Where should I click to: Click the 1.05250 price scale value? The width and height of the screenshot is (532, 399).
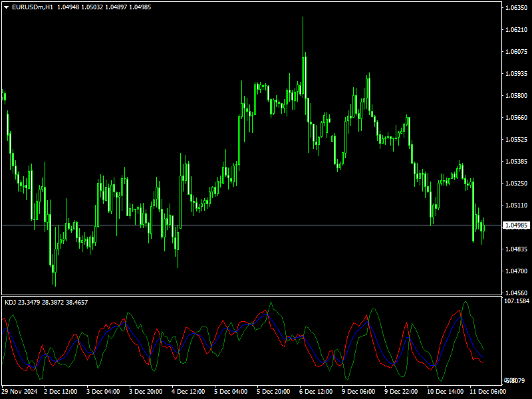tap(517, 184)
